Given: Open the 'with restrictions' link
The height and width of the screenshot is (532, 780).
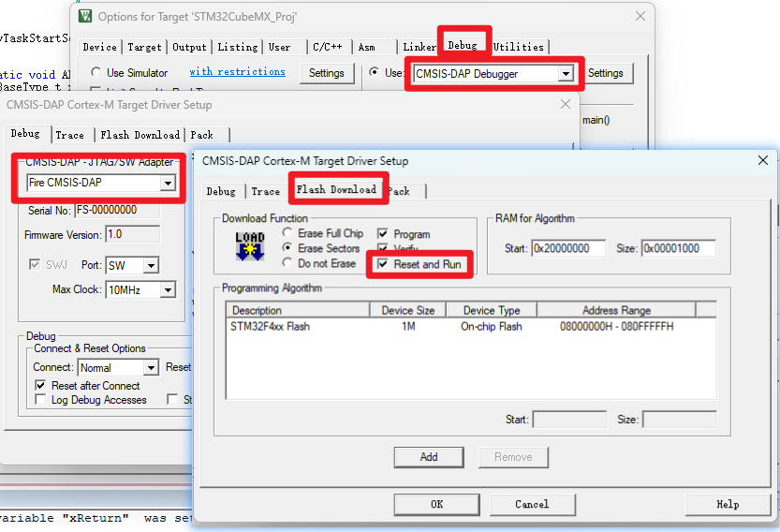Looking at the screenshot, I should (x=237, y=71).
